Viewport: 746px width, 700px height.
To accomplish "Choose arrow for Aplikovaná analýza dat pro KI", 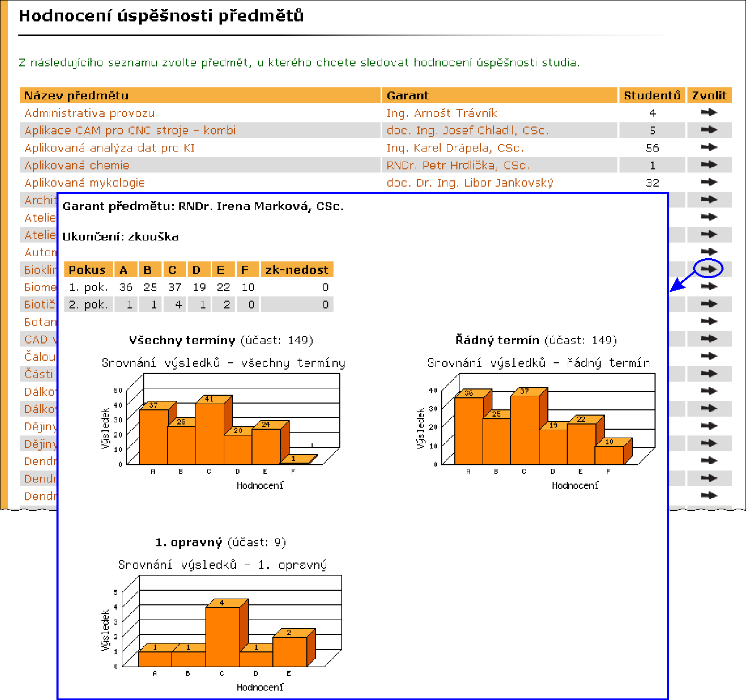I will point(709,147).
